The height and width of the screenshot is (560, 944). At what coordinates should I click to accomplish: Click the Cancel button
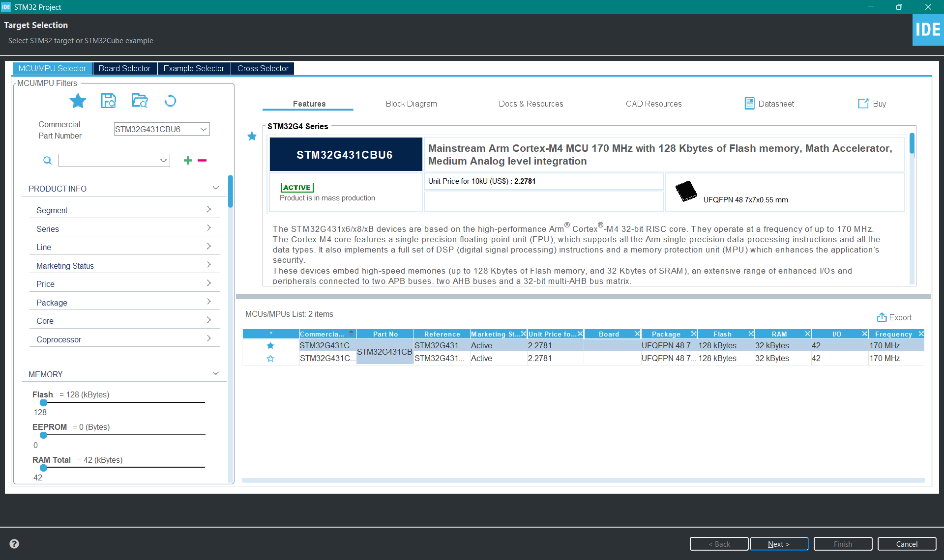tap(907, 544)
